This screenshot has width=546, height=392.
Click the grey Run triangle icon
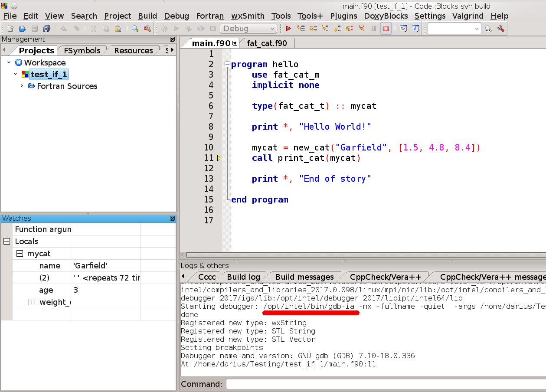coord(176,29)
